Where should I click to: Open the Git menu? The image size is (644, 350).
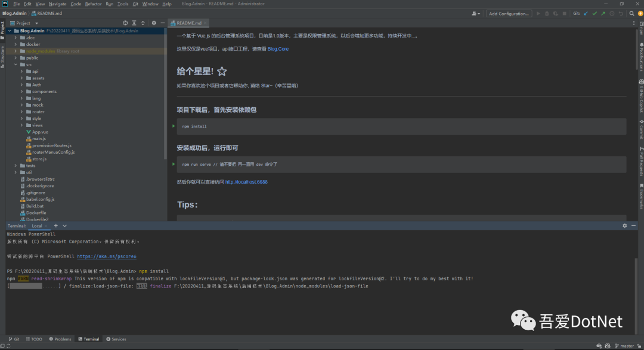tap(135, 4)
